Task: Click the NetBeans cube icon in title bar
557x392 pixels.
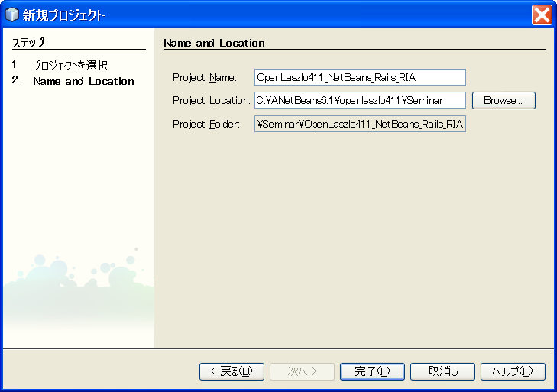Action: (x=12, y=15)
